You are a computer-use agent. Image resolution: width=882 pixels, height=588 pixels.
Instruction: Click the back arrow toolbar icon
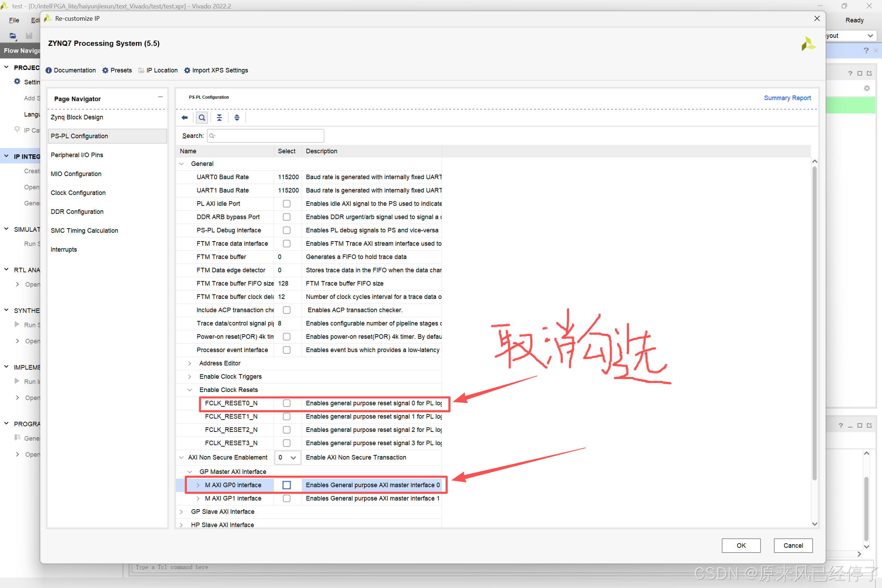pyautogui.click(x=184, y=118)
